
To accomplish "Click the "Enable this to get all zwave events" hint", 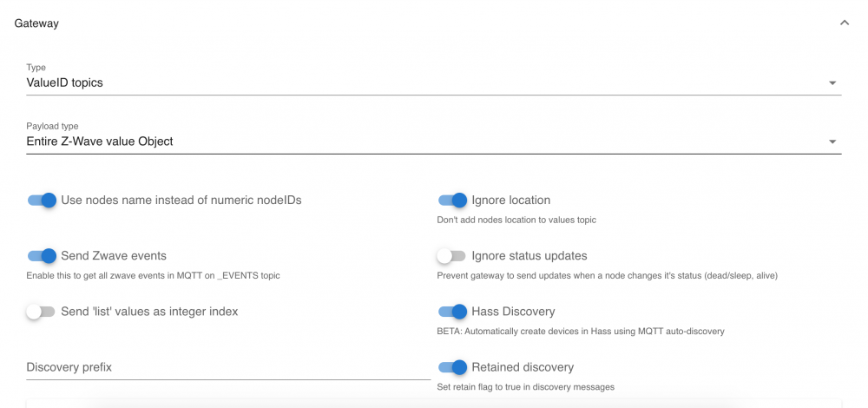I will pyautogui.click(x=153, y=275).
